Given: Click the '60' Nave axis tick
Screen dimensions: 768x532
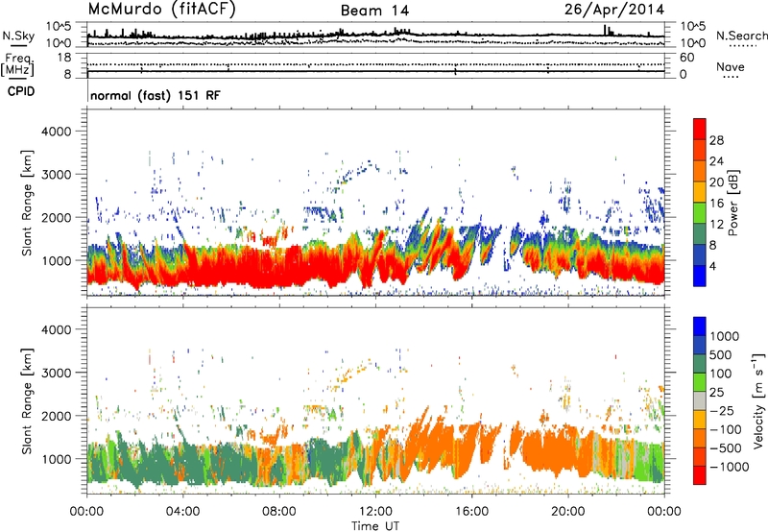Looking at the screenshot, I should (x=686, y=58).
